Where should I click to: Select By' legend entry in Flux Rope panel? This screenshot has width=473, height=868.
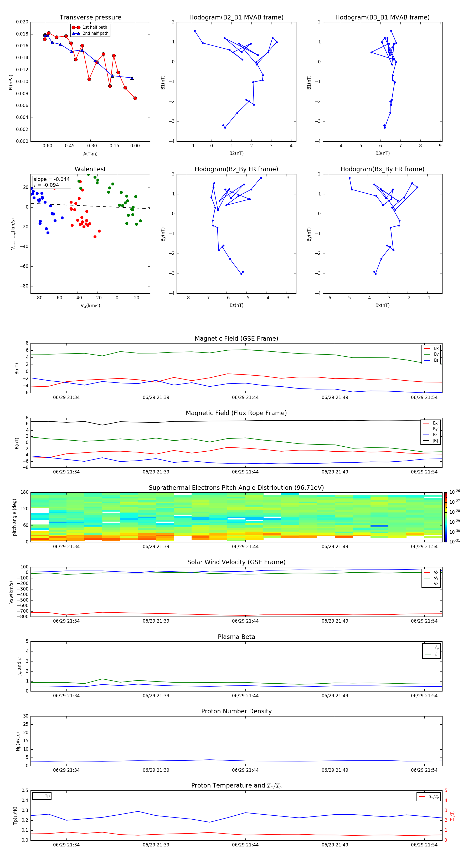click(431, 429)
